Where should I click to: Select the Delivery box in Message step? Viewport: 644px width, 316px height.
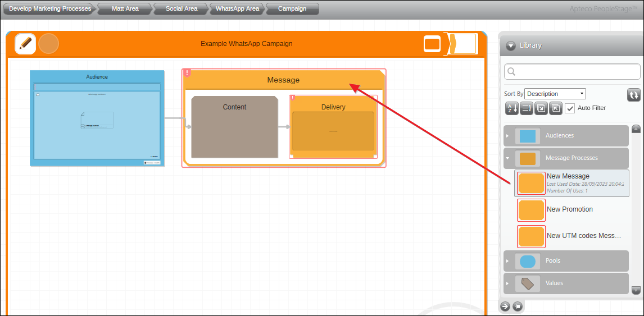click(x=333, y=127)
